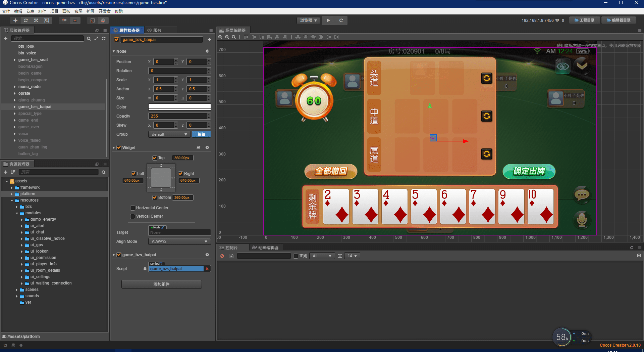Select the scale transform tool
This screenshot has height=352, width=644.
[36, 20]
